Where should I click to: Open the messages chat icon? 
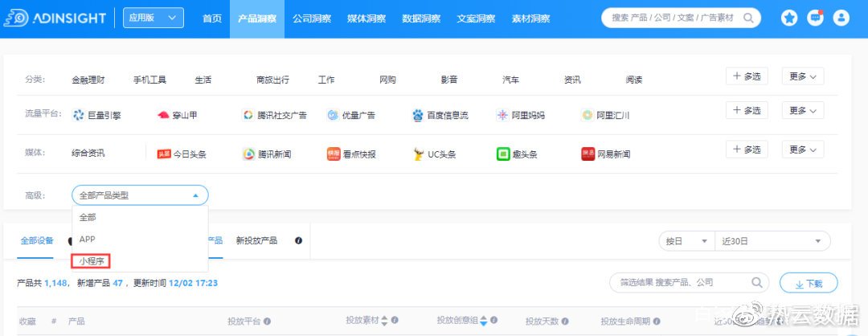(816, 18)
